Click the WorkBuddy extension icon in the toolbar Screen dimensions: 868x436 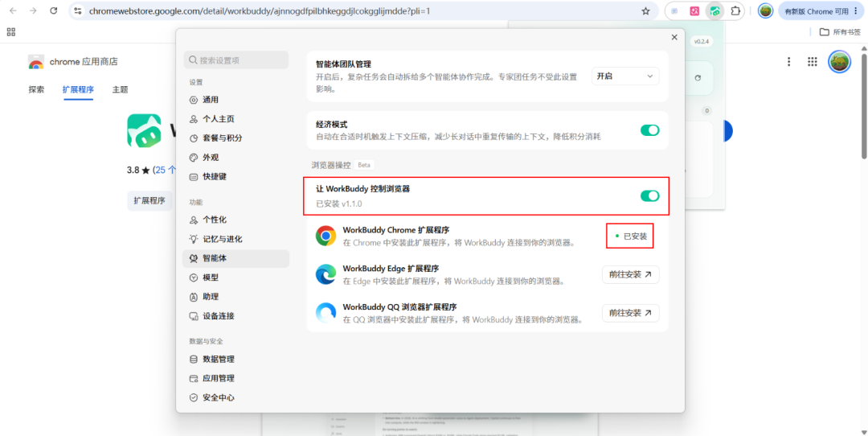[x=715, y=11]
